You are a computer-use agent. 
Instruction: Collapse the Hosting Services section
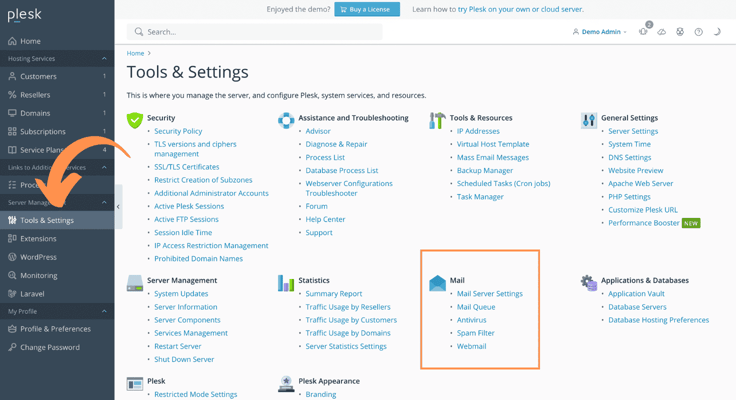pos(104,59)
